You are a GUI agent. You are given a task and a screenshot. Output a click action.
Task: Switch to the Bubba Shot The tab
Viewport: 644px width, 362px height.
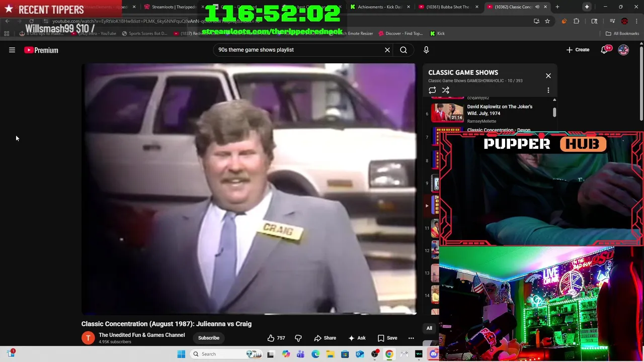pos(447,7)
